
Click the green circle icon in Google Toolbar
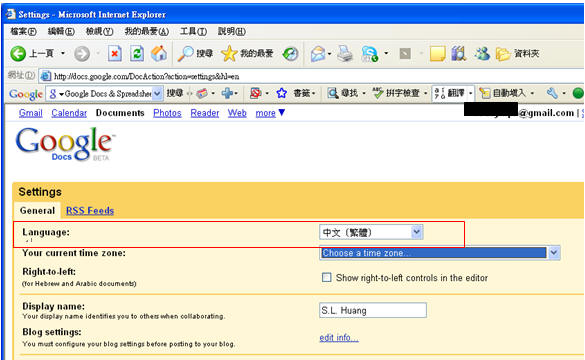(578, 93)
